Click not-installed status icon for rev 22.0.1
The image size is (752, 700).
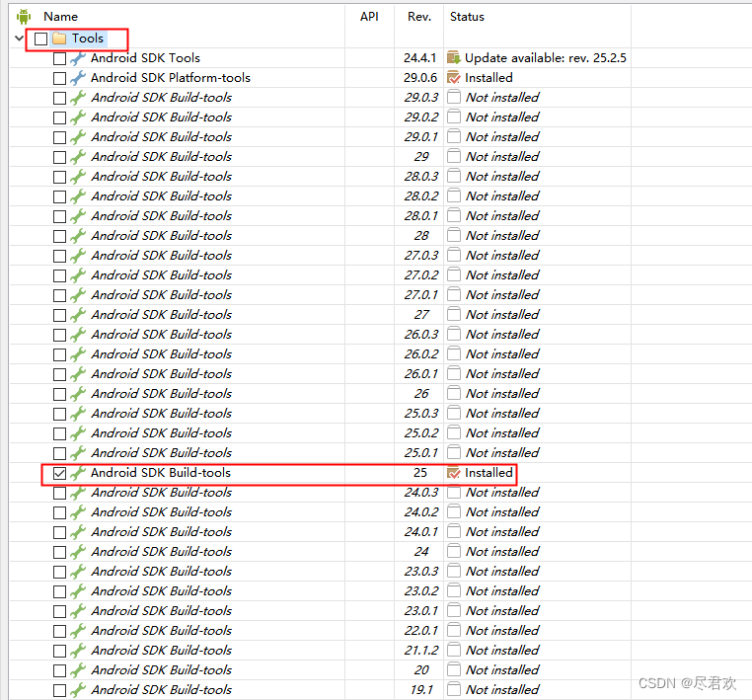click(x=453, y=631)
